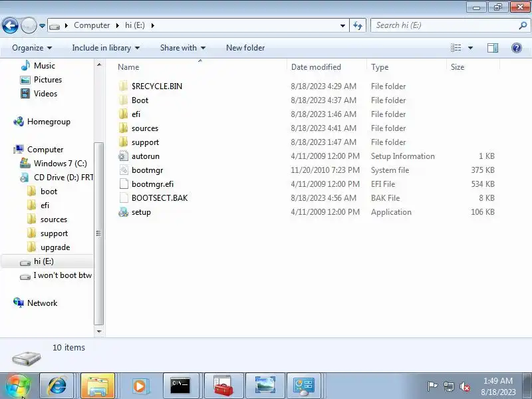The image size is (532, 399).
Task: Click navigation pane scroll down arrow
Action: [x=99, y=331]
